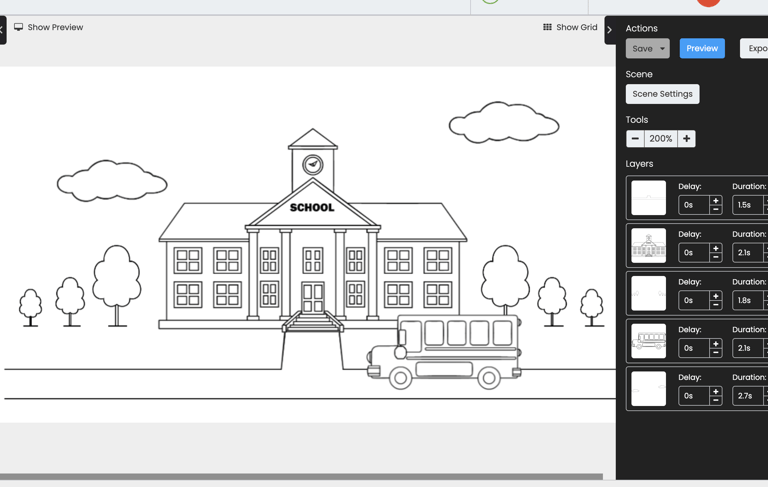Image resolution: width=768 pixels, height=487 pixels.
Task: Click the Show Preview monitor icon
Action: click(19, 27)
